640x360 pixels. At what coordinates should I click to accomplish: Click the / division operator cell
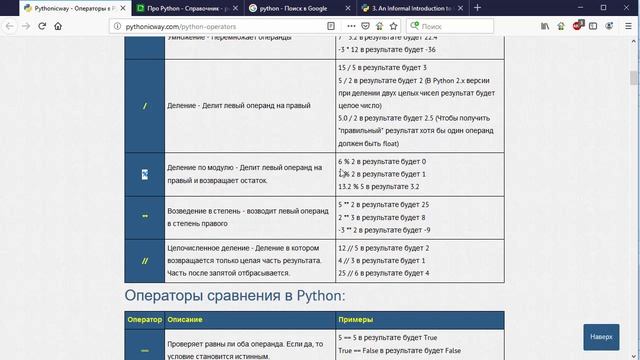pos(144,106)
